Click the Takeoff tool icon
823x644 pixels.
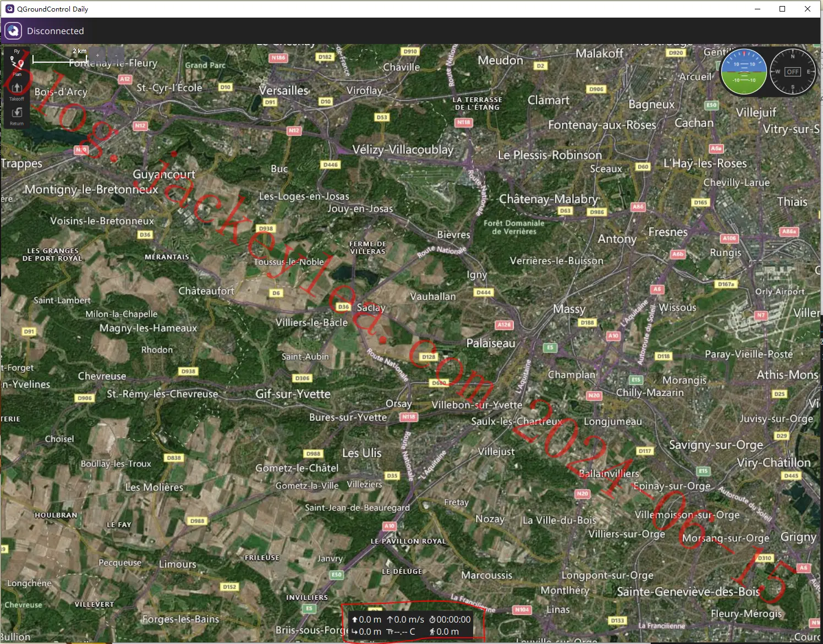[x=17, y=91]
